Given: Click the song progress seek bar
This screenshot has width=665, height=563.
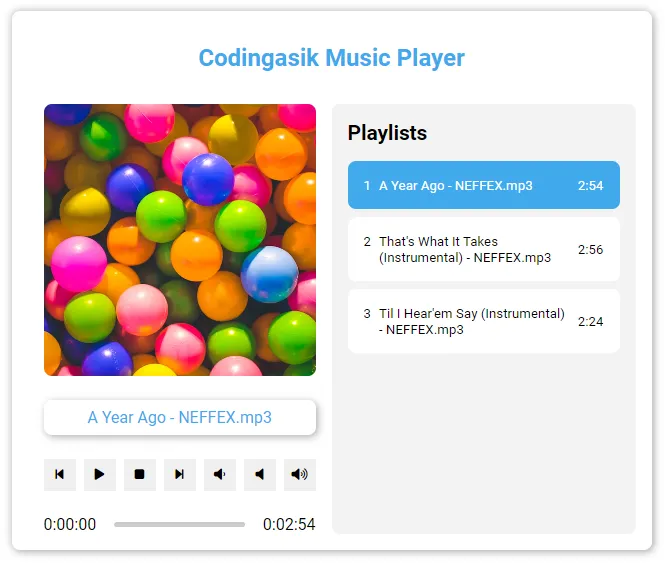Looking at the screenshot, I should [x=179, y=524].
